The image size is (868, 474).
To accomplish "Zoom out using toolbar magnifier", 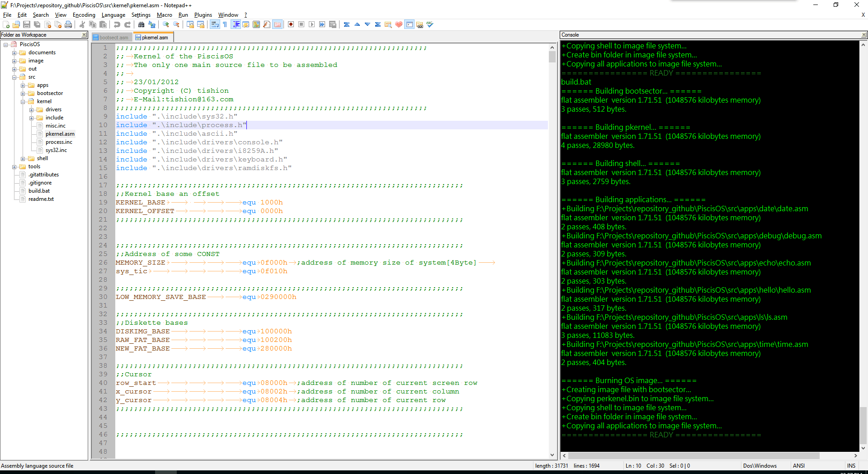I will click(x=176, y=24).
